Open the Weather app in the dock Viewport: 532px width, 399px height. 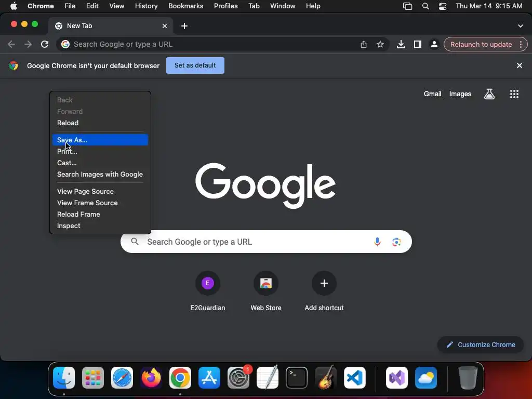[426, 378]
